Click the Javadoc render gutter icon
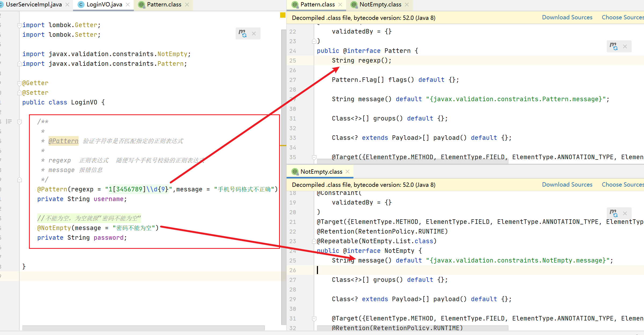 pos(9,122)
